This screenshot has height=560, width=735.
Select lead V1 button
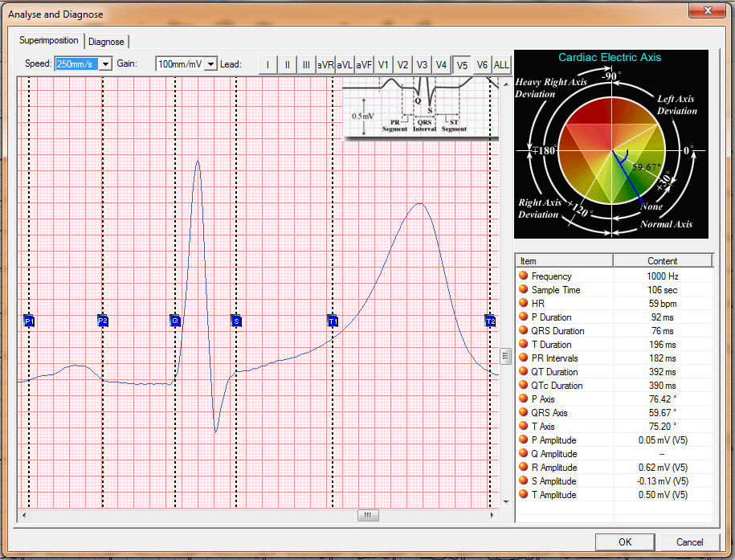(x=383, y=65)
